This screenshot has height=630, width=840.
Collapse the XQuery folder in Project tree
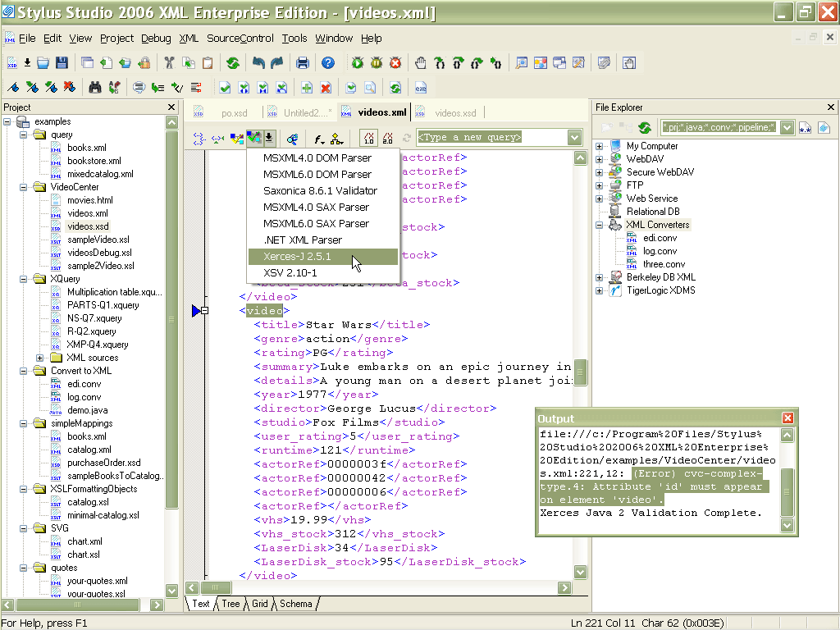click(23, 279)
